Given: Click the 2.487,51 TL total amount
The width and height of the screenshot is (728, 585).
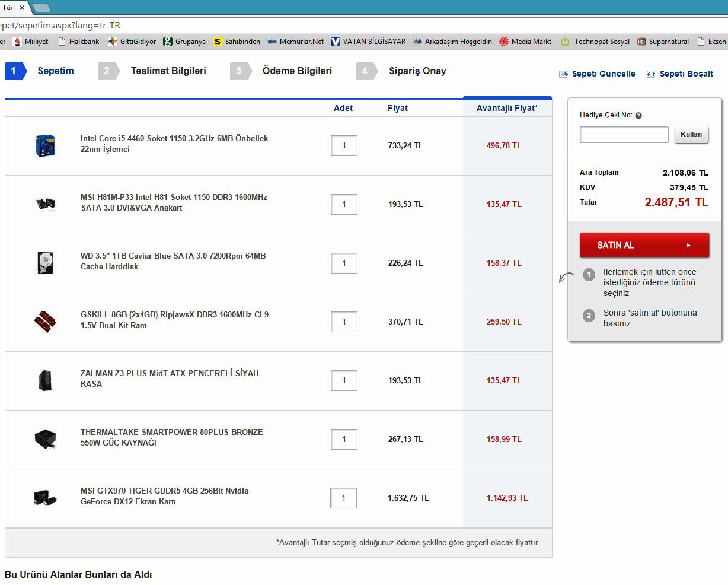Looking at the screenshot, I should coord(676,202).
